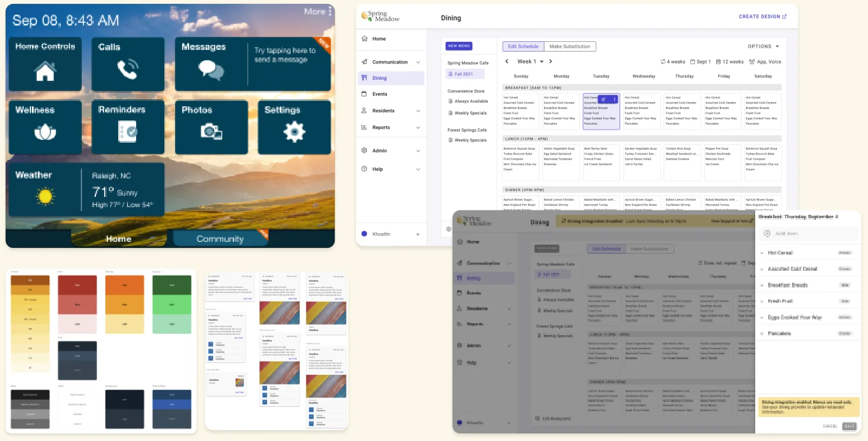This screenshot has width=868, height=441.
Task: Click the Spring Meadow Cafe heading
Action: (468, 63)
